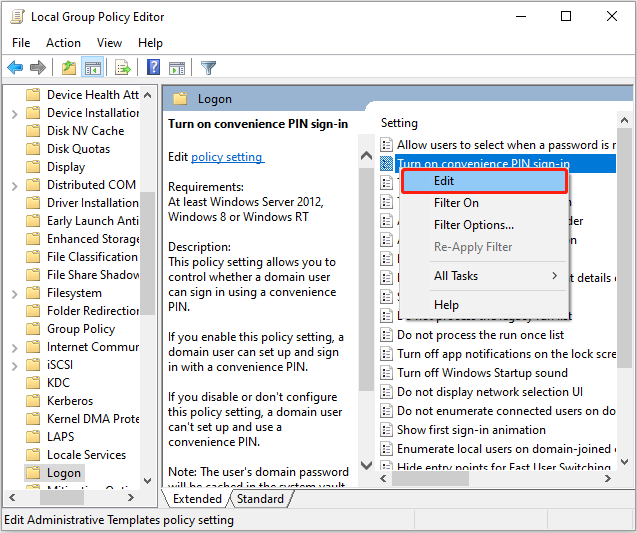Choose Filter On from the context menu

click(484, 202)
